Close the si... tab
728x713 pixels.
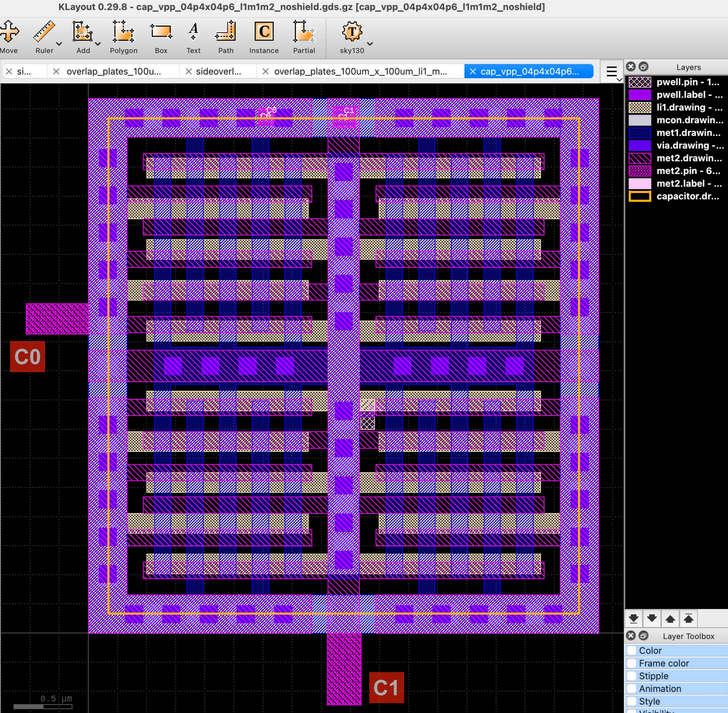click(9, 71)
